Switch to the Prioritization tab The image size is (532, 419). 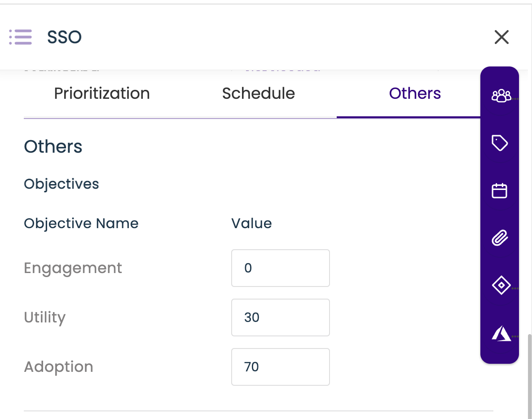[x=102, y=93]
